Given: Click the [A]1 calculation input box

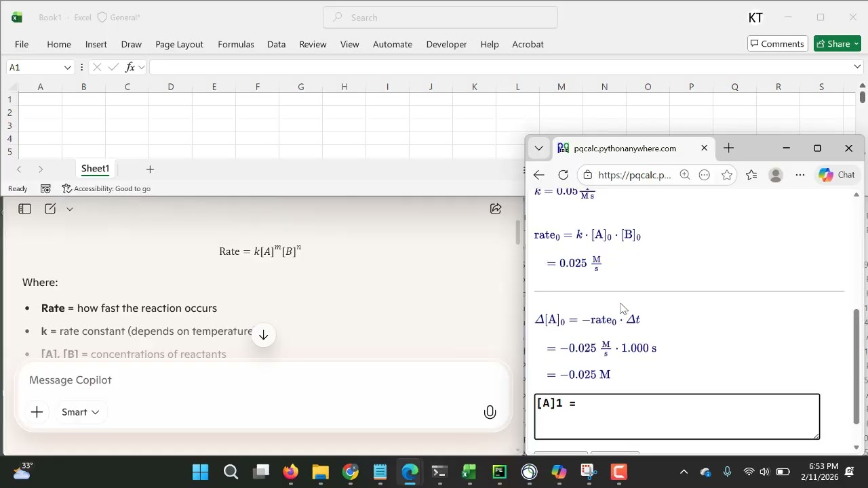Looking at the screenshot, I should (x=677, y=416).
